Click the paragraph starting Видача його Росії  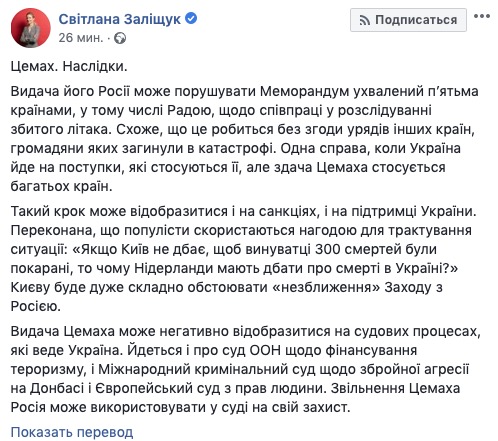click(244, 139)
